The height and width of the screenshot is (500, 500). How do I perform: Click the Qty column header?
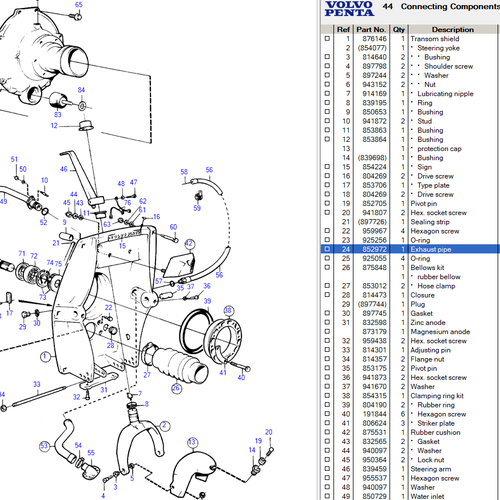click(x=398, y=29)
